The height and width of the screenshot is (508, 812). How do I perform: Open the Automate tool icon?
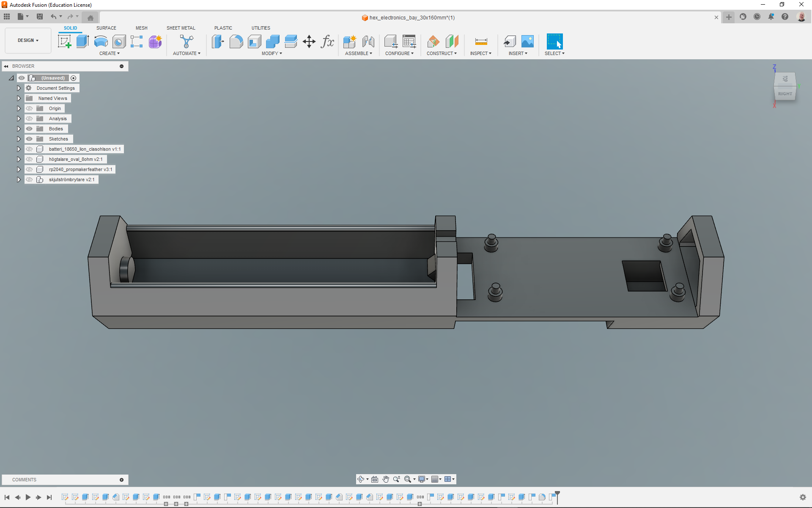pyautogui.click(x=187, y=41)
